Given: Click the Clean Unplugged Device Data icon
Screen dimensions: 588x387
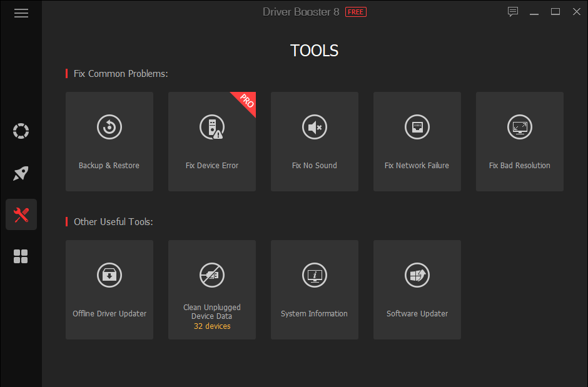Looking at the screenshot, I should [211, 275].
